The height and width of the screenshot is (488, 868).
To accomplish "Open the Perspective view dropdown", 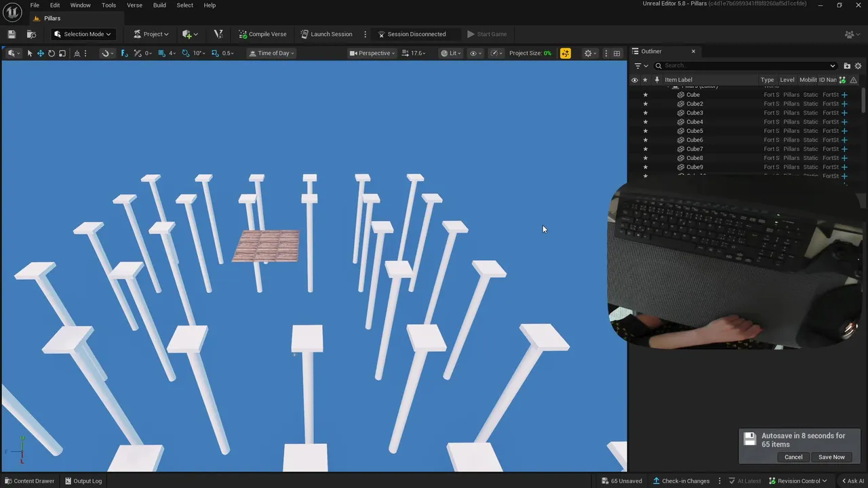I will click(372, 53).
